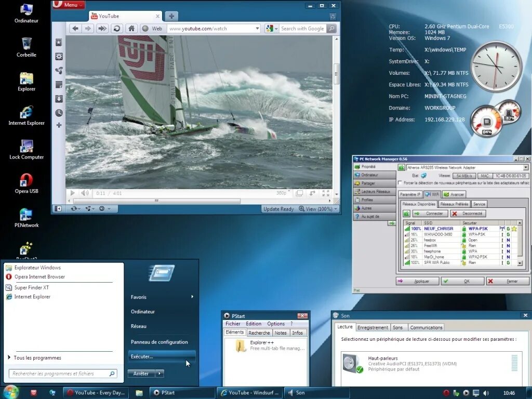This screenshot has width=532, height=399.
Task: Add a panel with Opera sidebar plus
Action: (x=59, y=125)
